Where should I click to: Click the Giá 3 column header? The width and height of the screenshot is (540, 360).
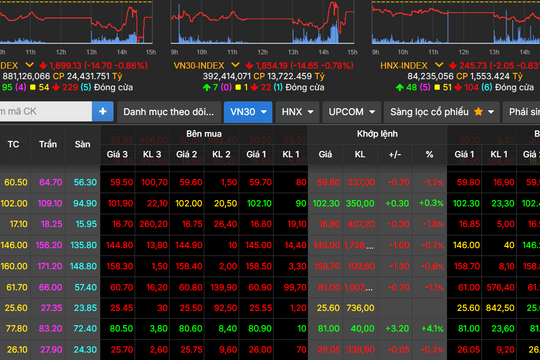click(x=117, y=154)
